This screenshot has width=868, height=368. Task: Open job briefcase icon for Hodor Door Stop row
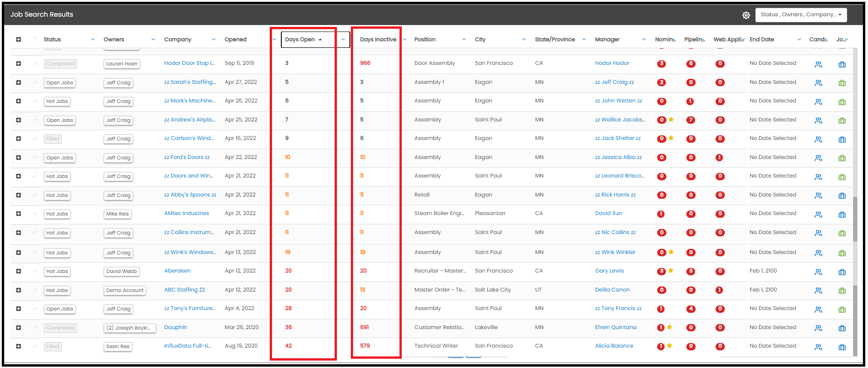pyautogui.click(x=842, y=64)
